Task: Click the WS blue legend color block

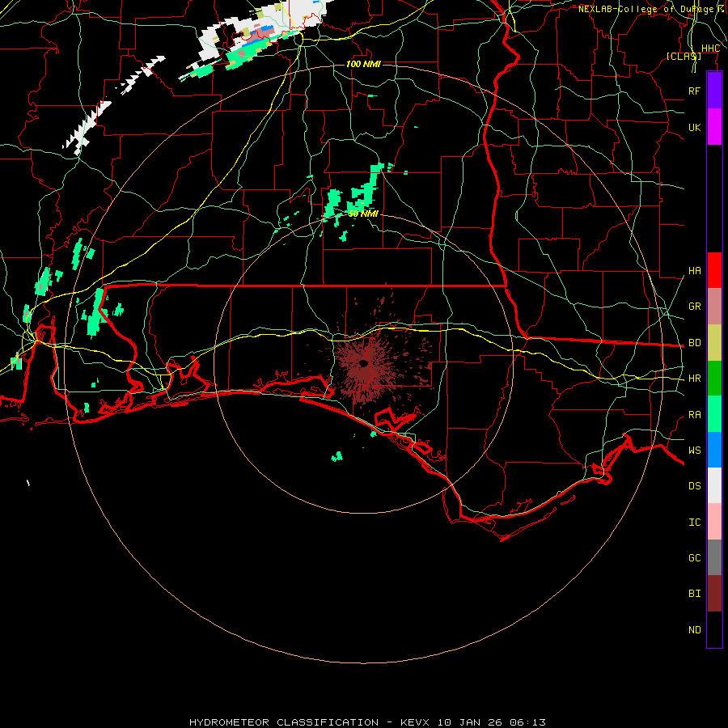Action: pos(714,450)
